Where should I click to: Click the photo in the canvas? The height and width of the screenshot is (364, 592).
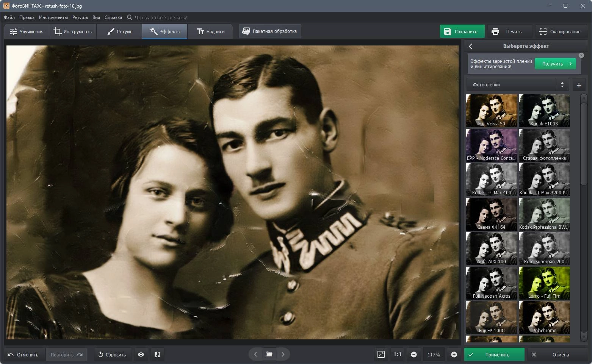[x=232, y=192]
